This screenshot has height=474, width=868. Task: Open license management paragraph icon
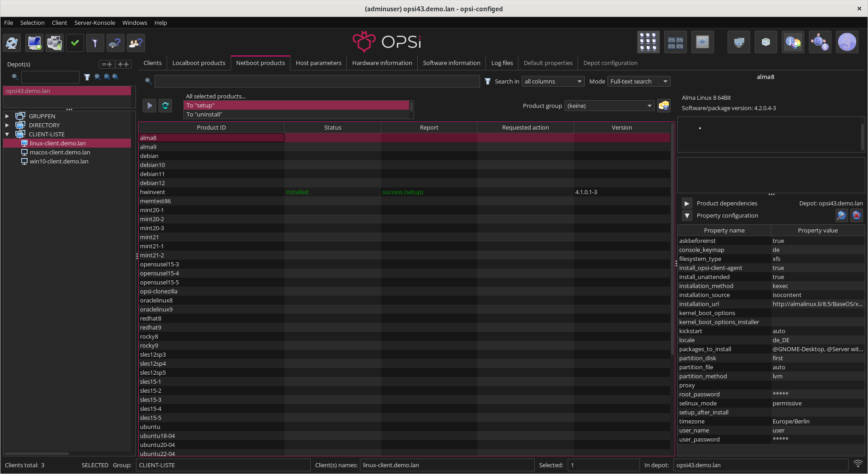pyautogui.click(x=847, y=42)
